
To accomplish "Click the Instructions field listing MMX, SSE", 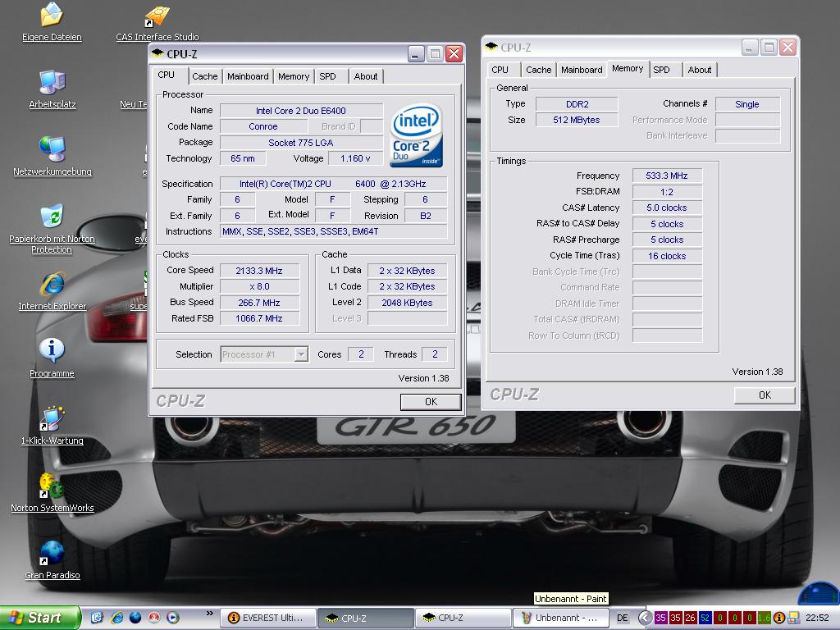I will coord(333,231).
